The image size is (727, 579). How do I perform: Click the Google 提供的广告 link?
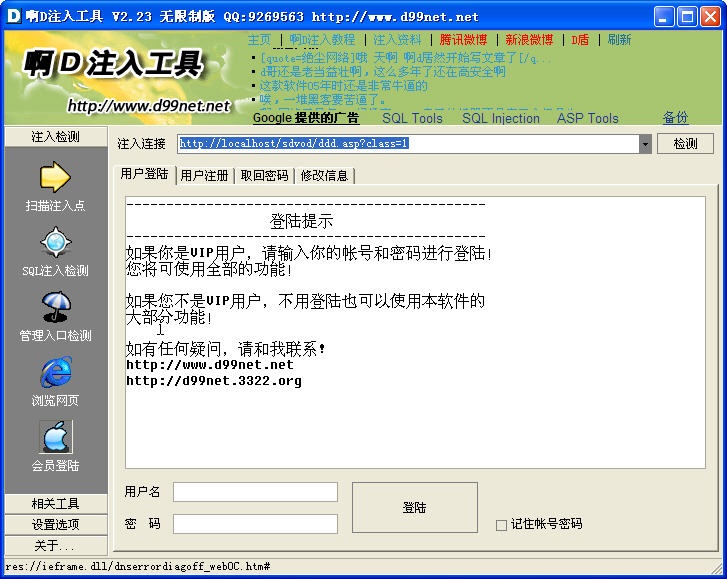306,118
